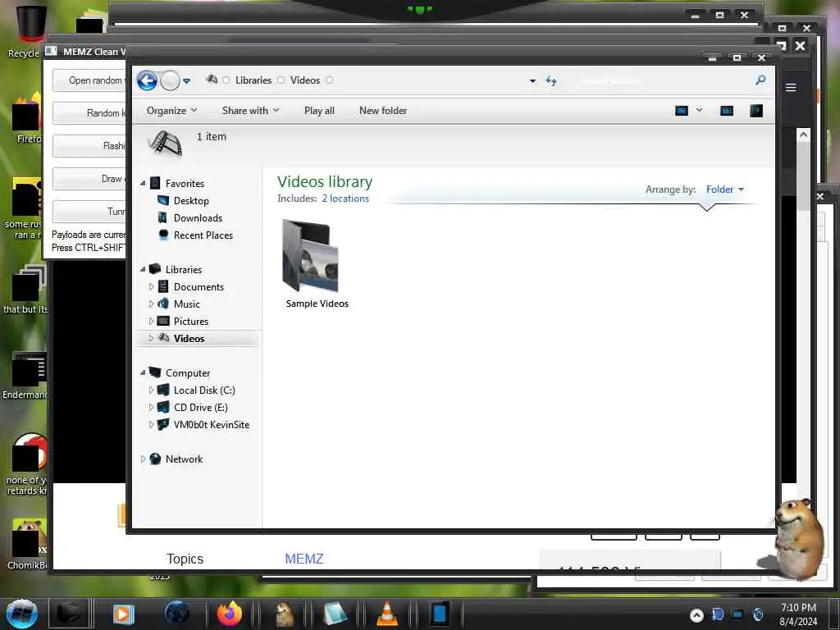Screen dimensions: 840x630
Task: Show hidden system tray icons
Action: 696,615
